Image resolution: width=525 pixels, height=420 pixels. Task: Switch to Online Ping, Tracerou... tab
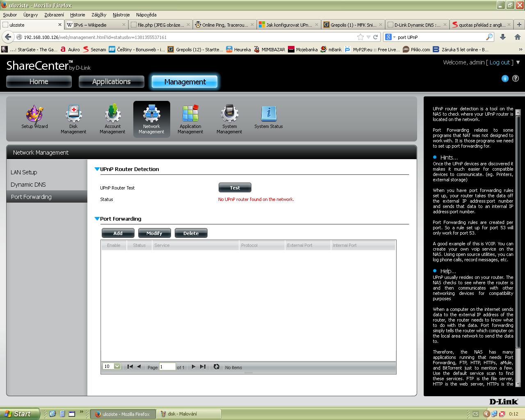point(225,25)
